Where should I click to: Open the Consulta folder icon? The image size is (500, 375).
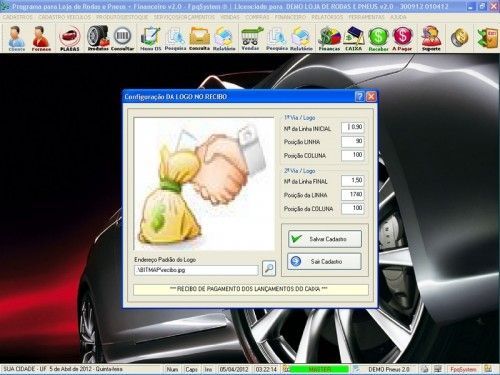(x=199, y=38)
